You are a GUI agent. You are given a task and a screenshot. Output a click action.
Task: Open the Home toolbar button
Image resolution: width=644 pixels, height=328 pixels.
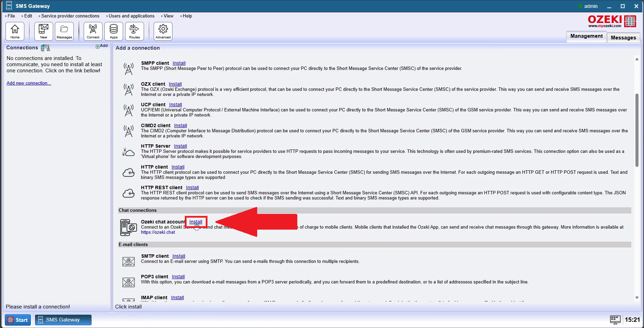pos(15,31)
